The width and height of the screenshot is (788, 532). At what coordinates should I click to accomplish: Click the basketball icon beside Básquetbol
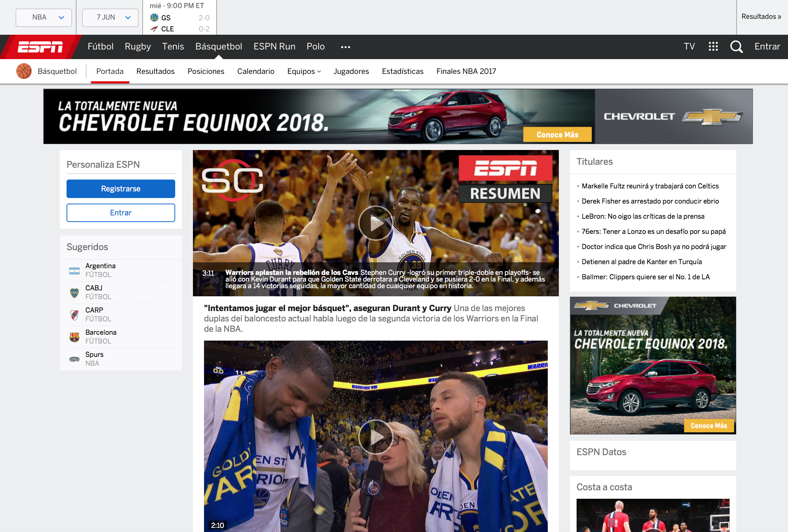pyautogui.click(x=24, y=71)
